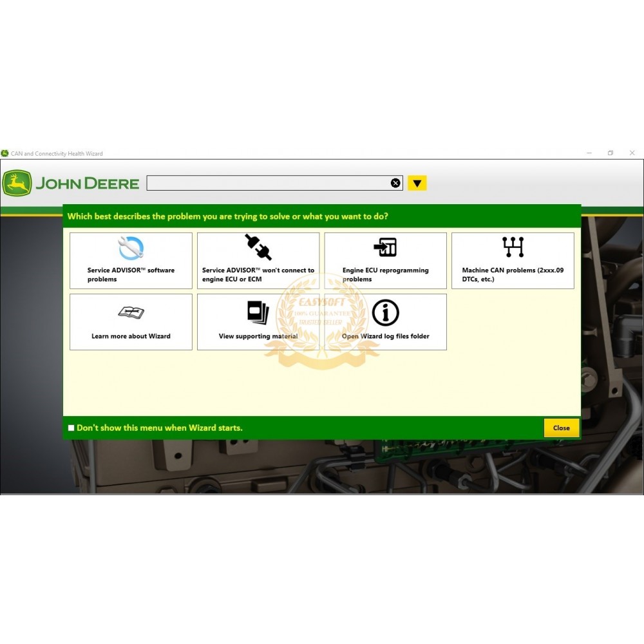Click the John Deere logo
The image size is (644, 644).
click(71, 183)
